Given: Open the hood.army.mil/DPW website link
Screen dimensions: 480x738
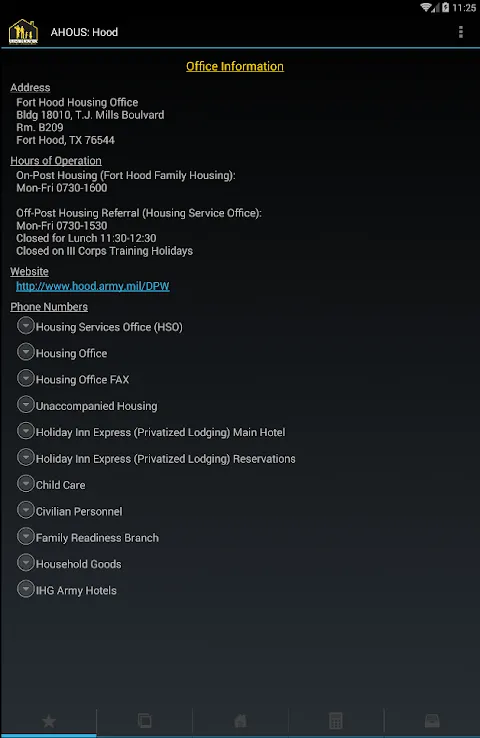Looking at the screenshot, I should pyautogui.click(x=93, y=286).
